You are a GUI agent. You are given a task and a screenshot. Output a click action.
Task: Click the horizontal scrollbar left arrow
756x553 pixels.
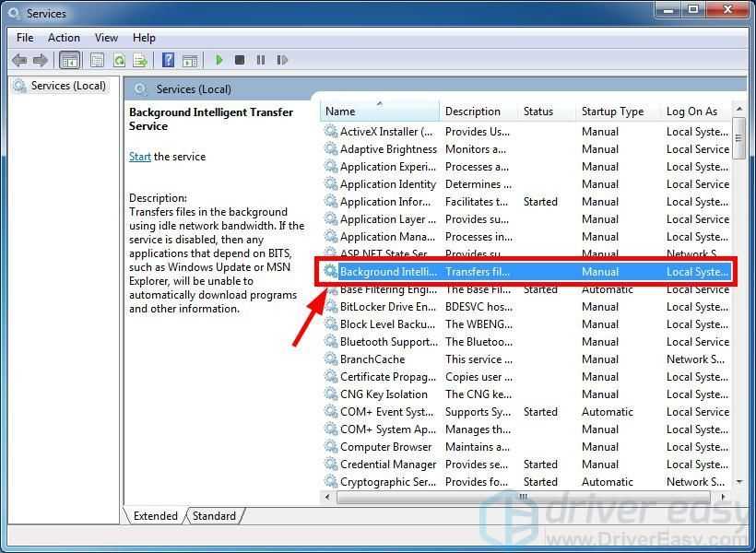coord(328,497)
